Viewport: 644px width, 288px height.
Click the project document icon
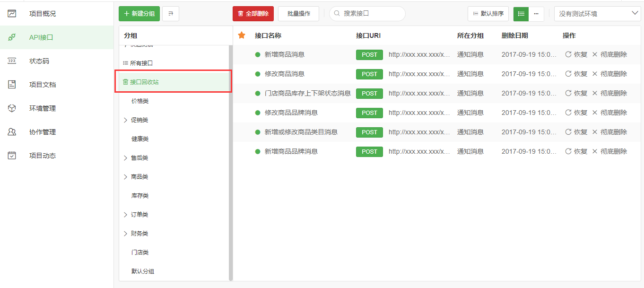click(12, 85)
